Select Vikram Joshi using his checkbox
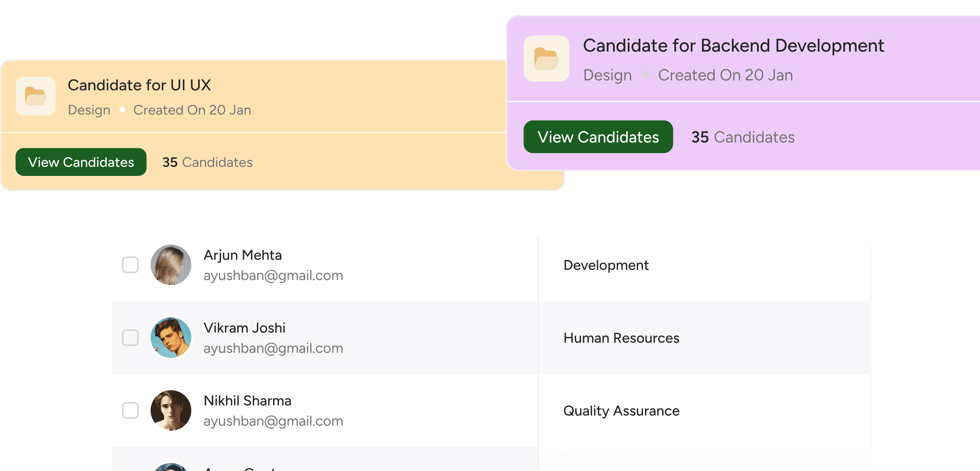Viewport: 980px width, 471px height. (130, 338)
